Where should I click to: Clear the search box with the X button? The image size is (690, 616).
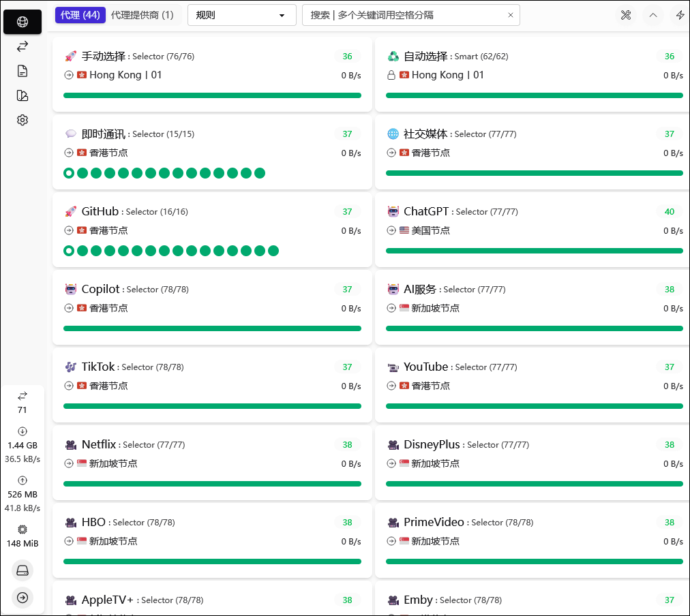(511, 14)
